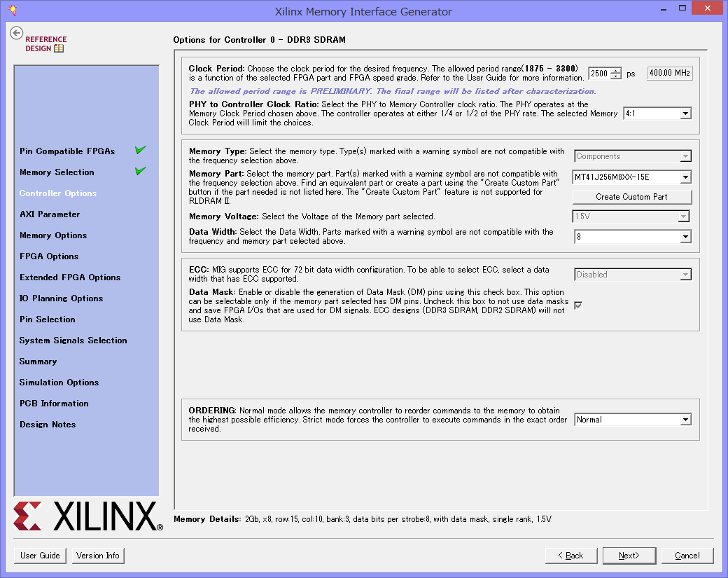
Task: Open the Reference Design book icon
Action: pyautogui.click(x=59, y=48)
